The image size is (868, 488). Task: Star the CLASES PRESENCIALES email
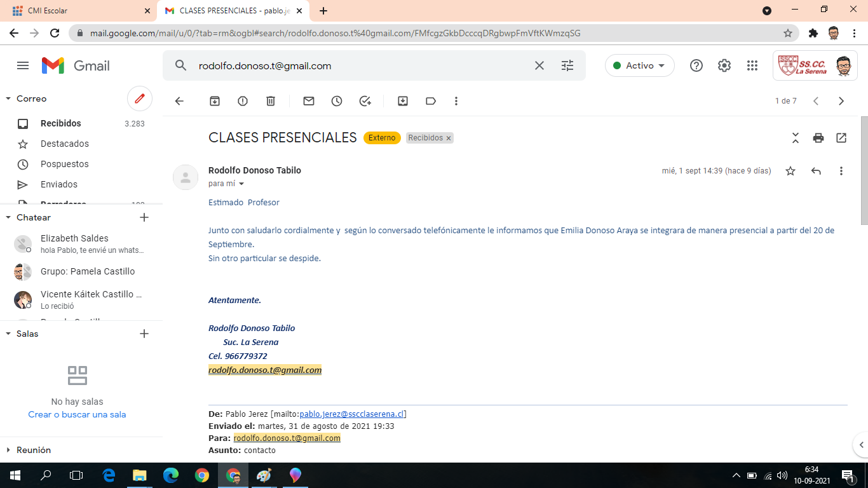coord(790,171)
